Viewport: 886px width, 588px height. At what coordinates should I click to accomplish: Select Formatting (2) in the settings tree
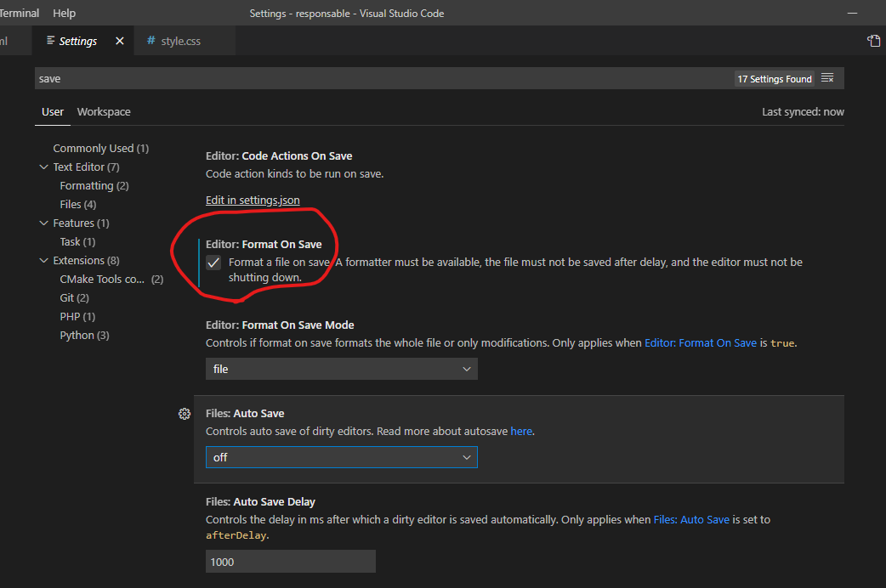pos(94,186)
